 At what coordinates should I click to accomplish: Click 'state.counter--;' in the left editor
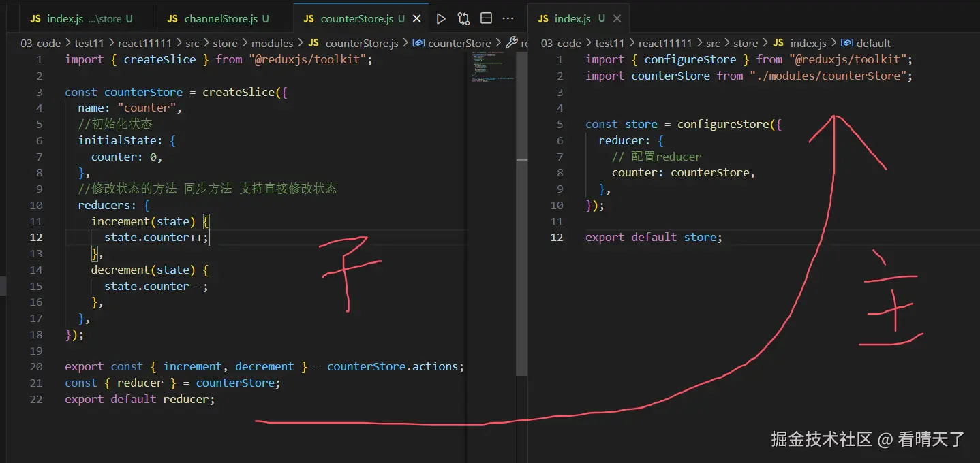pos(156,286)
